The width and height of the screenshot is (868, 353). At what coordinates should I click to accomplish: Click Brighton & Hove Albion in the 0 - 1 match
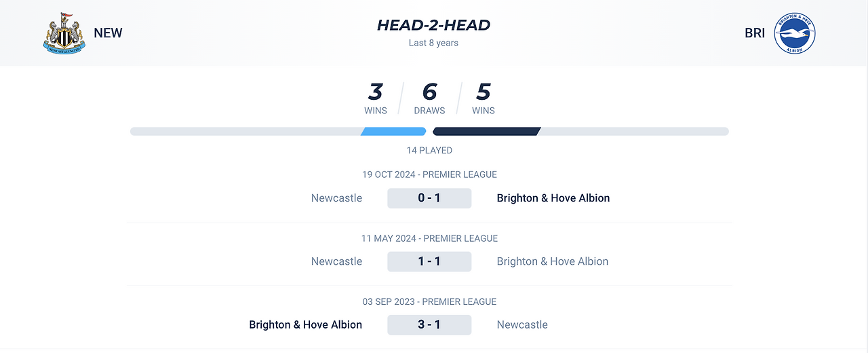553,198
